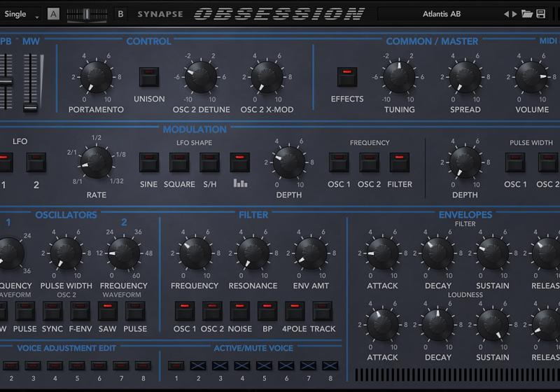The width and height of the screenshot is (560, 392).
Task: Click the OSC 2 Detune knob
Action: (x=201, y=77)
